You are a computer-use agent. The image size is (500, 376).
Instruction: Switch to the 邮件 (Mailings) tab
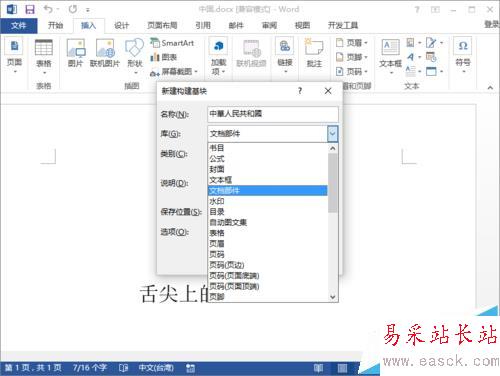coord(236,25)
